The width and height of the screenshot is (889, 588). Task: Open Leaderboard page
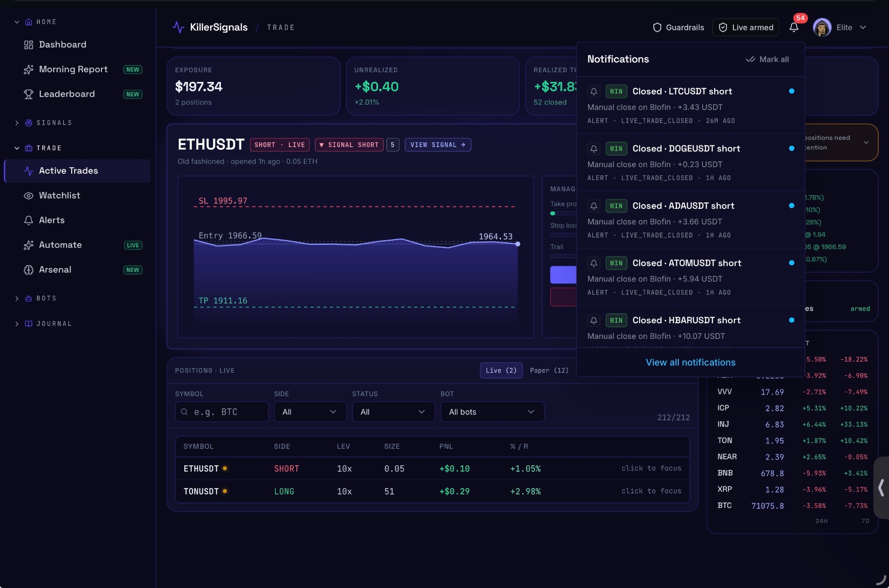pos(77,94)
